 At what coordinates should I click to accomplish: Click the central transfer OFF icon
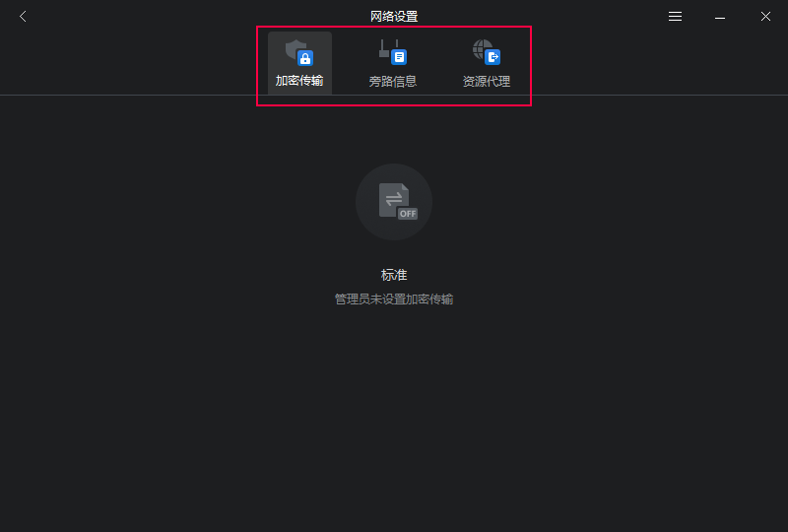398,201
